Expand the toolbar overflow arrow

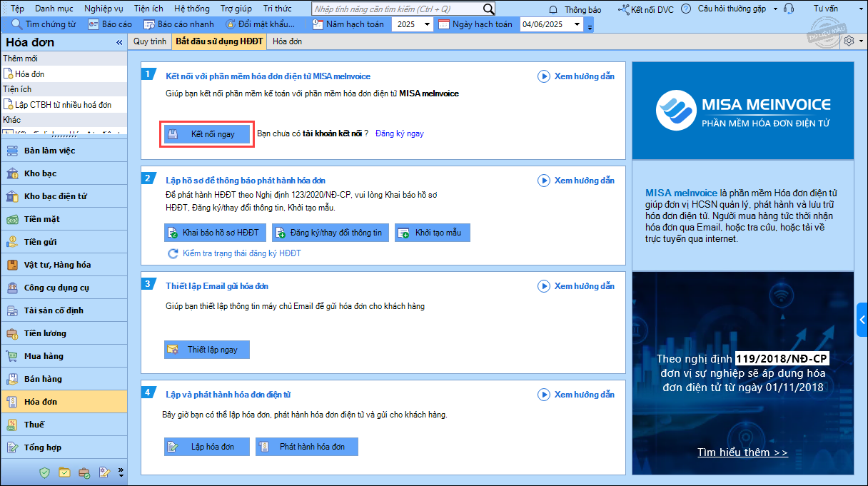[589, 26]
